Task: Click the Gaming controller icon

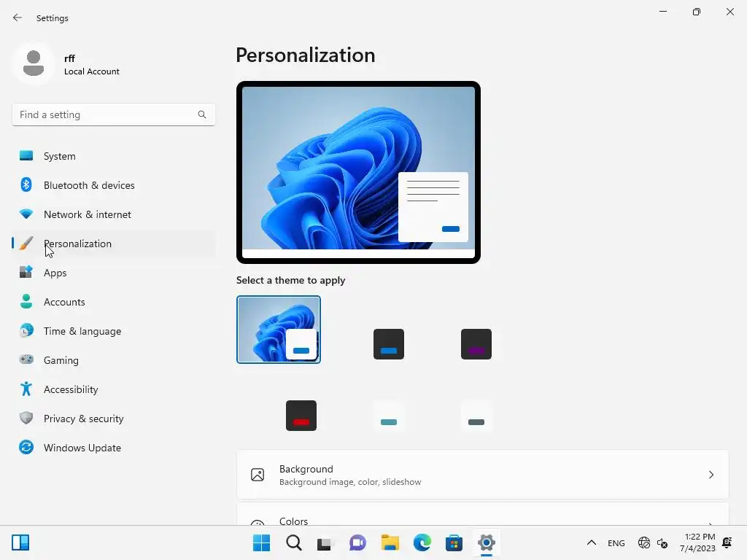Action: point(26,359)
